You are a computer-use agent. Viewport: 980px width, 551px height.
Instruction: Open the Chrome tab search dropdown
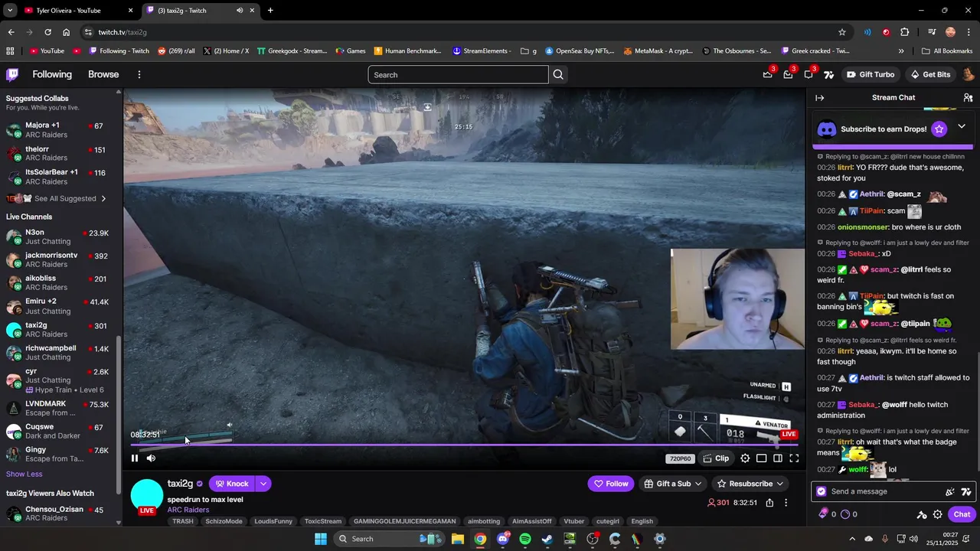[x=10, y=11]
